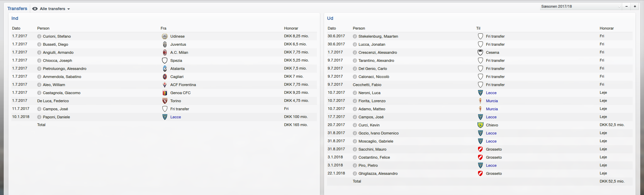Open the Lecce link in Paponi, Daniele's row
Image resolution: width=644 pixels, height=195 pixels.
(x=175, y=117)
